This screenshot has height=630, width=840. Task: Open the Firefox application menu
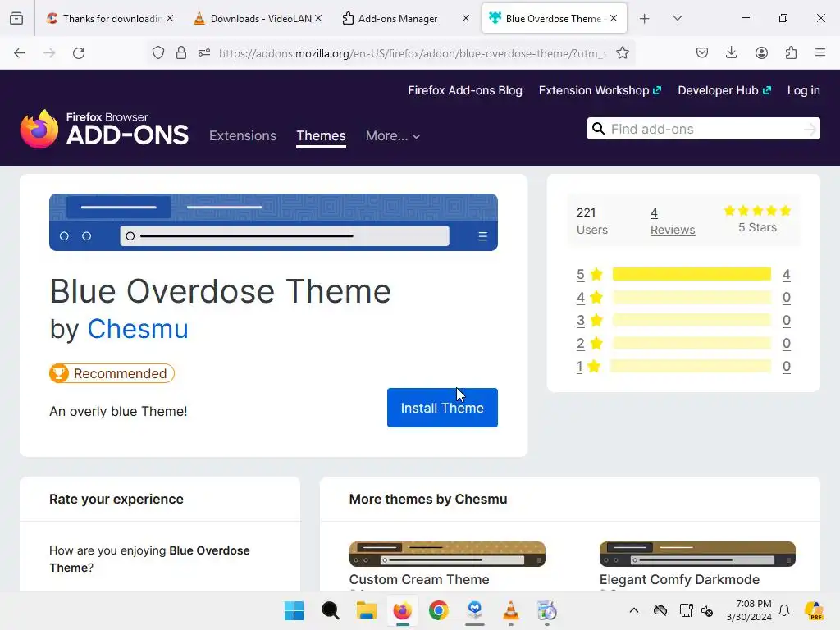click(x=819, y=52)
